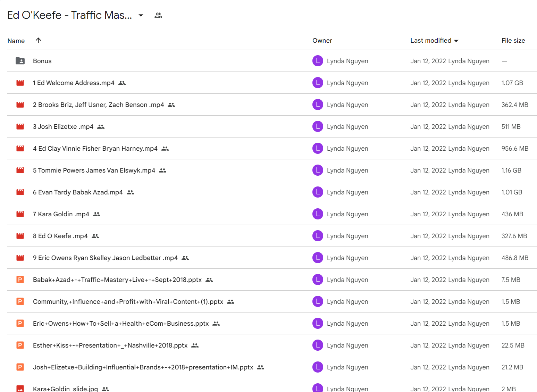Click shared icon next to 7 Kara Goldin .mp4

coord(97,214)
